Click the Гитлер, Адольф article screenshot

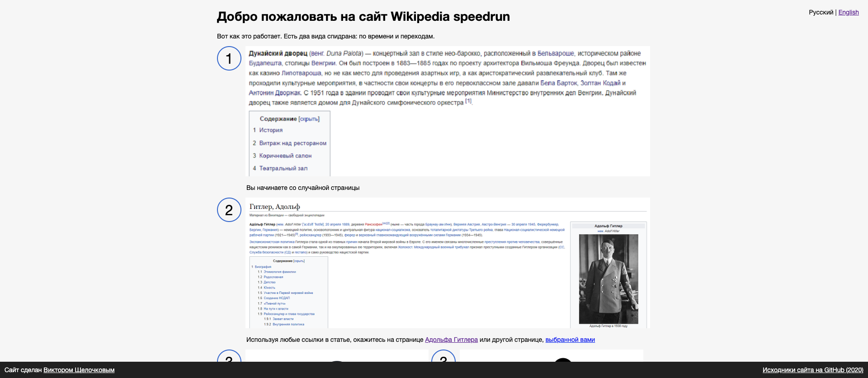coord(448,263)
